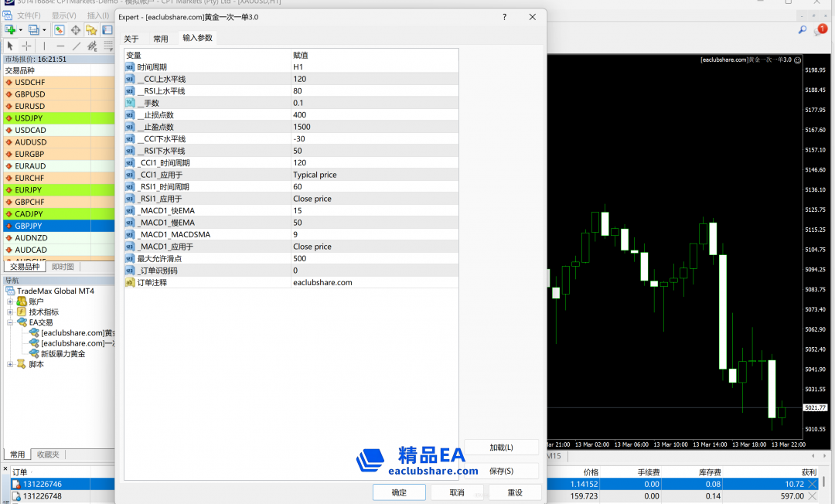835x504 pixels.
Task: Open the help question mark button
Action: [x=505, y=17]
